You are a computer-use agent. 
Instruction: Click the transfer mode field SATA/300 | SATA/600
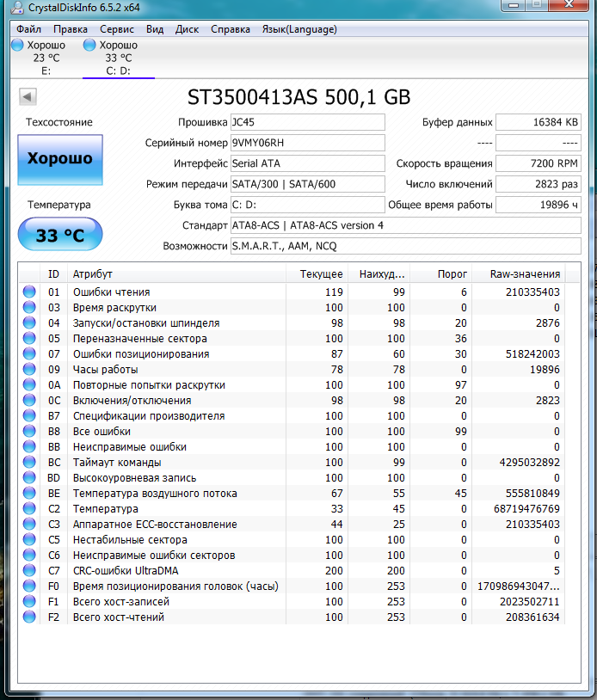[308, 184]
